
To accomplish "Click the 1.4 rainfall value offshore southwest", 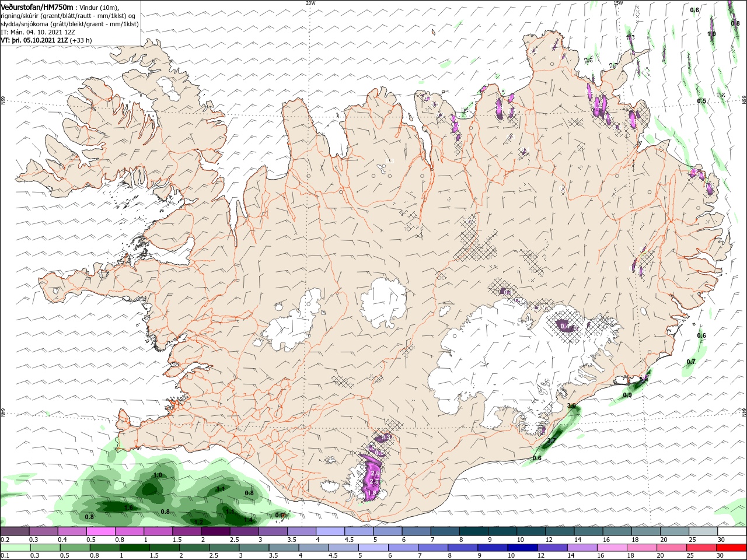I will 248,520.
